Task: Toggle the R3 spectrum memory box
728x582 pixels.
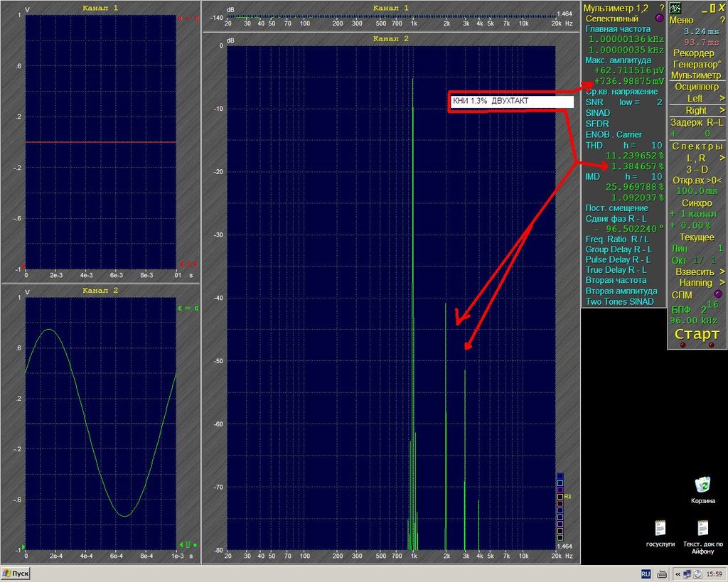Action: coord(560,497)
